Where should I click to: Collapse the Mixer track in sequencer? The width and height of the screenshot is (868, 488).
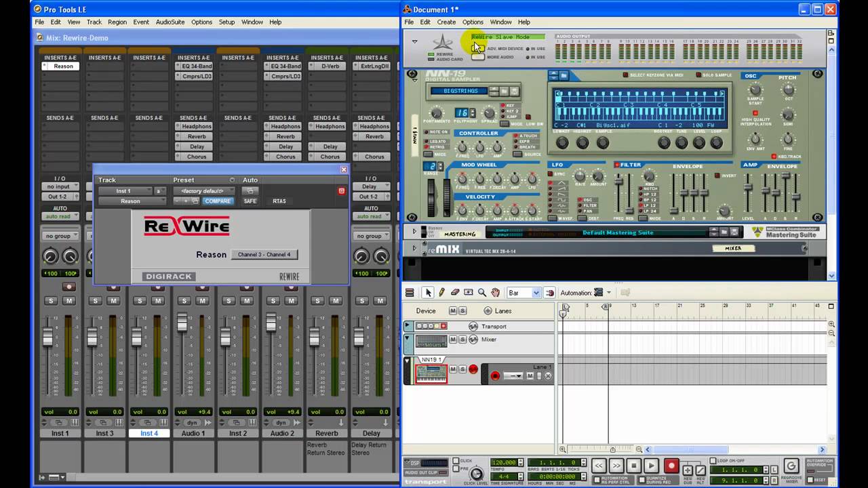(408, 339)
